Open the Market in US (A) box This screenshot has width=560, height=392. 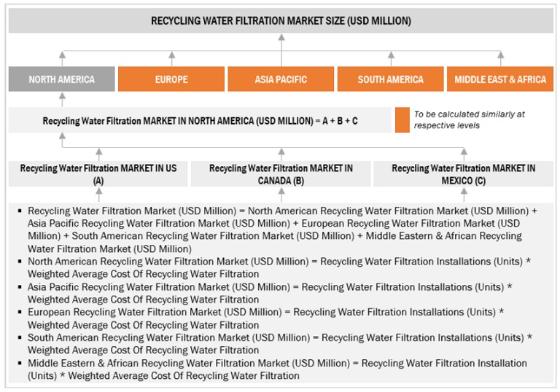98,173
